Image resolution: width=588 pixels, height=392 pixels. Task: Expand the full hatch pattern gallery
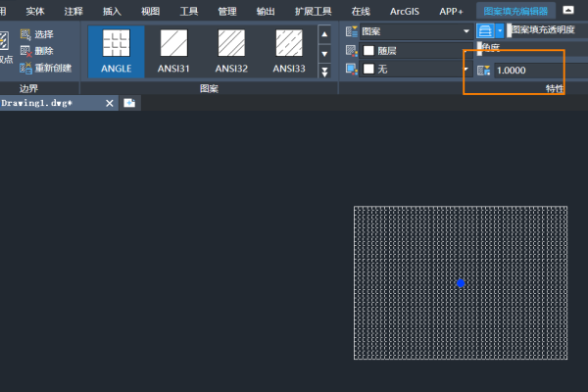coord(325,72)
